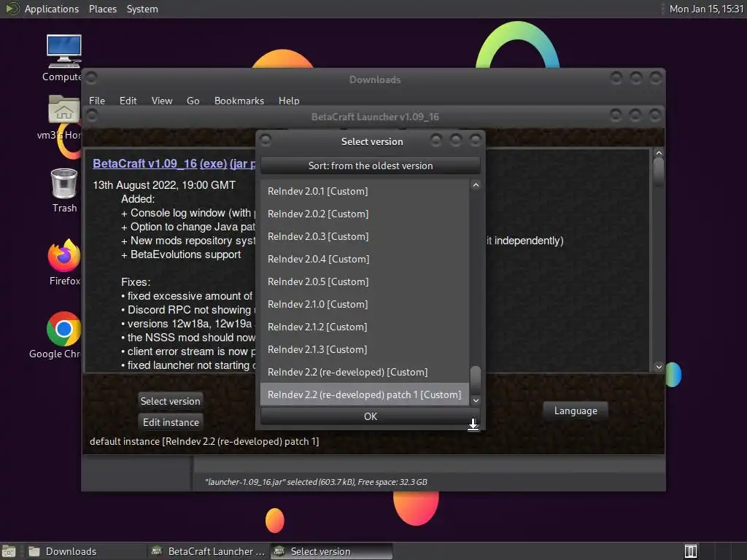Open View menu in Downloads window
The height and width of the screenshot is (560, 747).
click(161, 101)
